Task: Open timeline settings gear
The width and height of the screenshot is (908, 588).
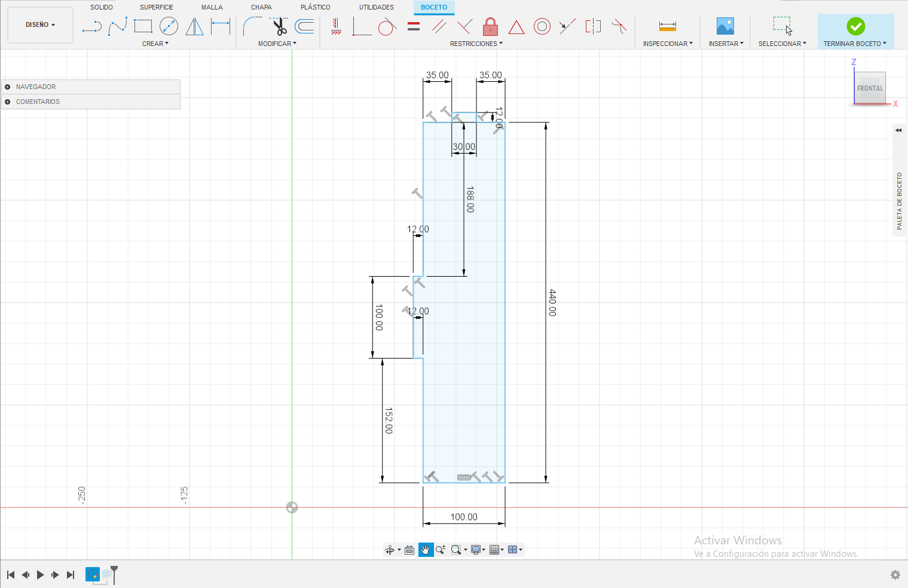Action: [x=895, y=575]
